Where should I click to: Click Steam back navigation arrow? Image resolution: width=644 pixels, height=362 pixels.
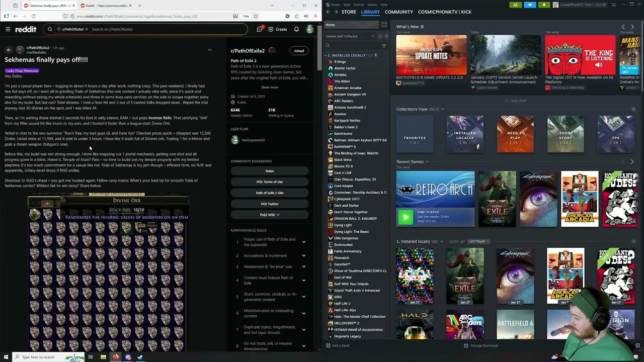[x=328, y=12]
